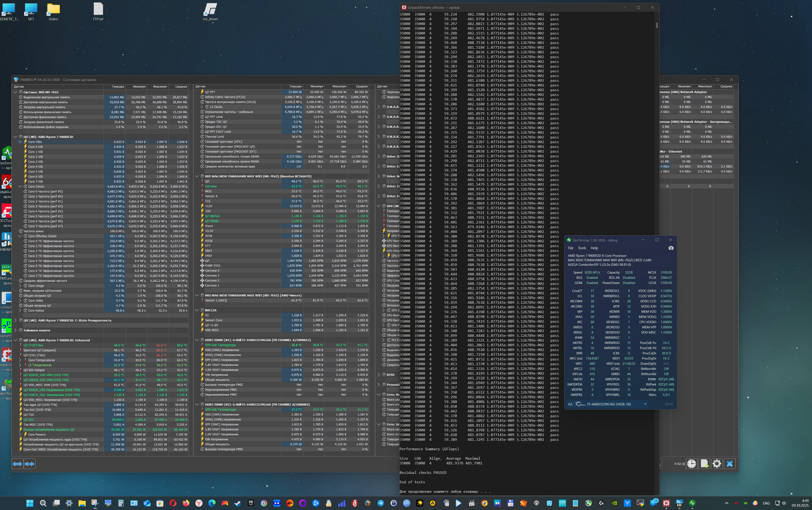
Task: Click the ZenTimings screenshot camera icon
Action: pos(671,248)
